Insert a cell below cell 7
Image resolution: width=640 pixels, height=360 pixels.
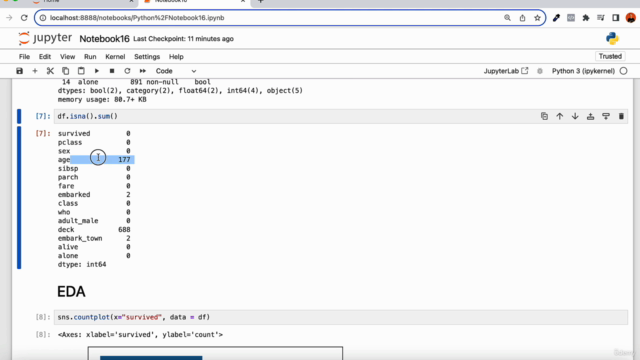point(606,116)
